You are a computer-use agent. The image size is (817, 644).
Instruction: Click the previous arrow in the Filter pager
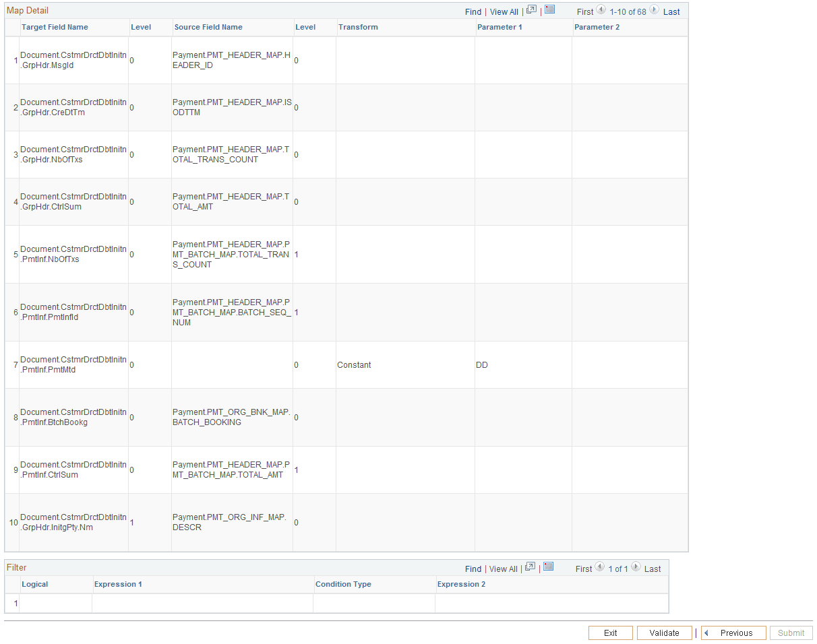pyautogui.click(x=599, y=568)
